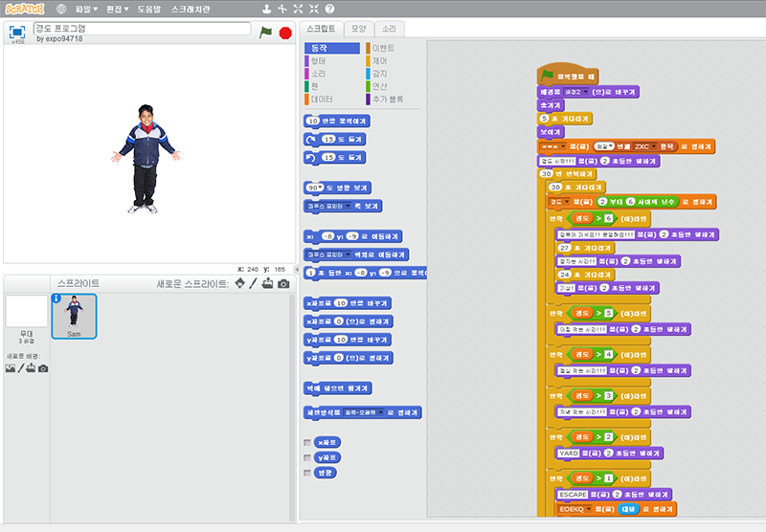Open the camera for new sprite
Image resolution: width=766 pixels, height=532 pixels.
point(283,284)
